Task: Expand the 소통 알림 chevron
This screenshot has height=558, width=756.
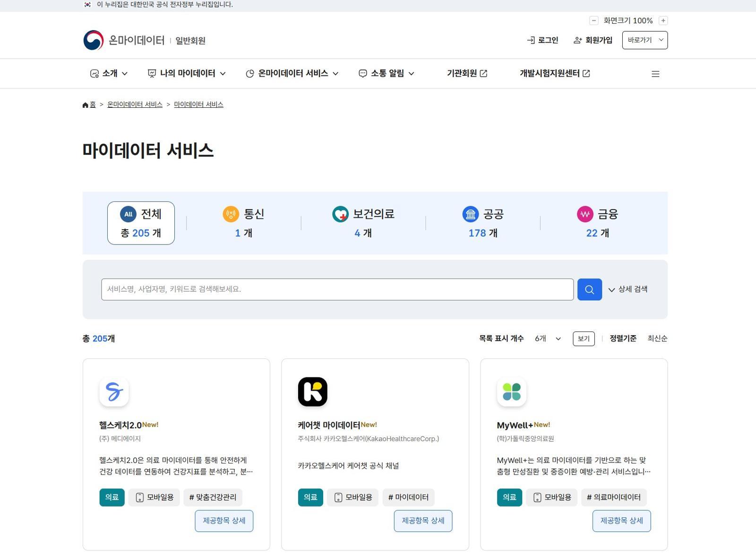Action: [x=412, y=74]
